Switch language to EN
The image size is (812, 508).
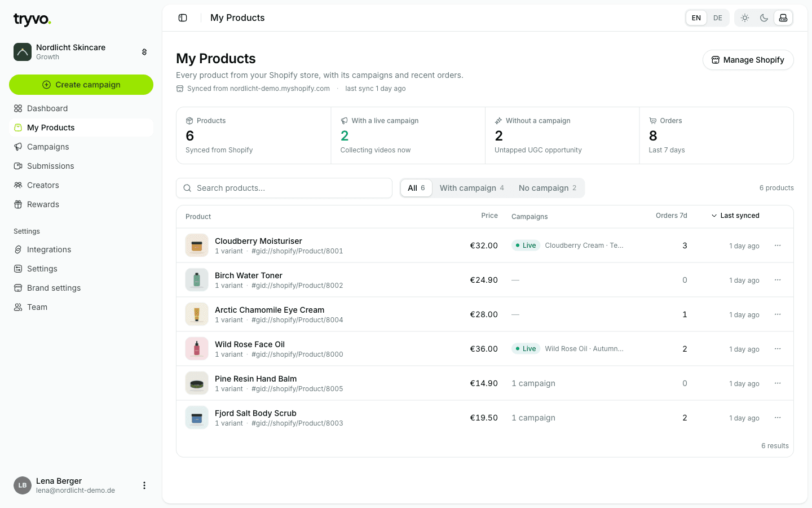pyautogui.click(x=696, y=18)
